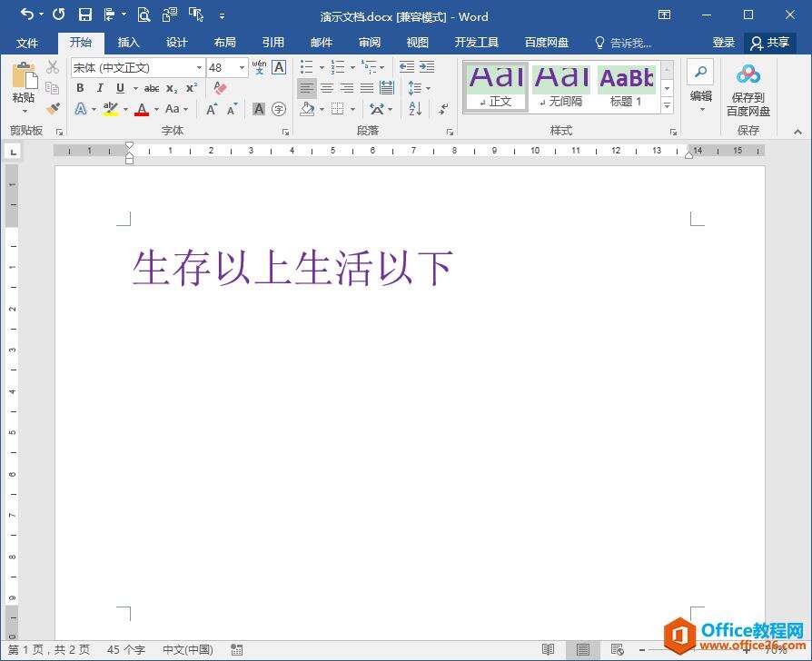Image resolution: width=812 pixels, height=661 pixels.
Task: Click the paragraph shading paint bucket
Action: (307, 109)
